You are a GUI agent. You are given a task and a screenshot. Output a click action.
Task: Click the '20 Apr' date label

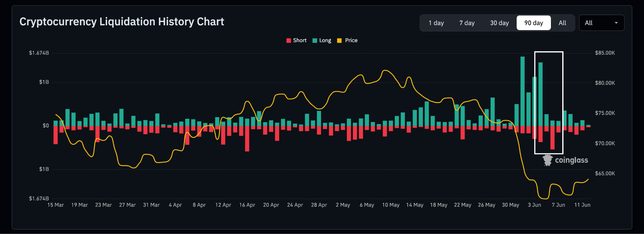(x=271, y=205)
